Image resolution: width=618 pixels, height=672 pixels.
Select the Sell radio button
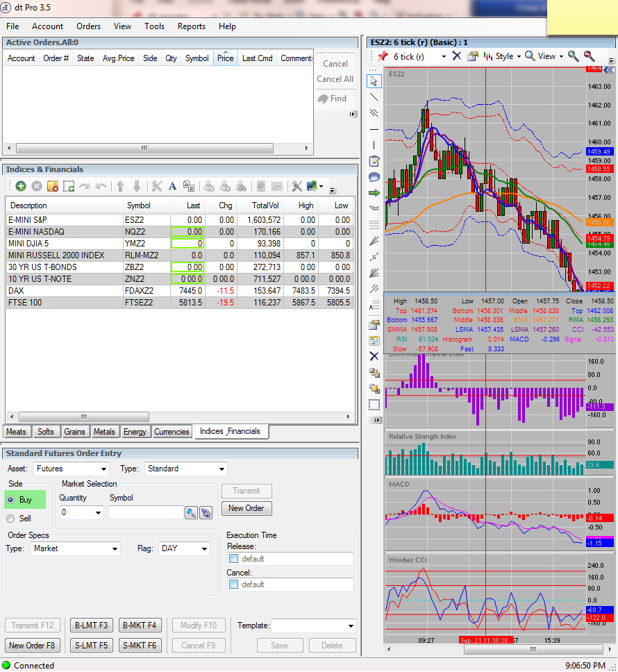click(x=10, y=519)
